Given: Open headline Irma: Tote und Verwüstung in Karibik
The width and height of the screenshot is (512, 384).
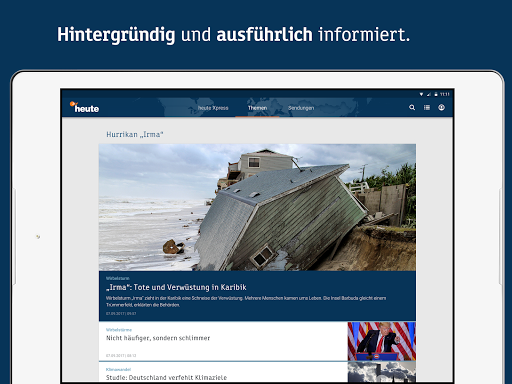Looking at the screenshot, I should (176, 287).
